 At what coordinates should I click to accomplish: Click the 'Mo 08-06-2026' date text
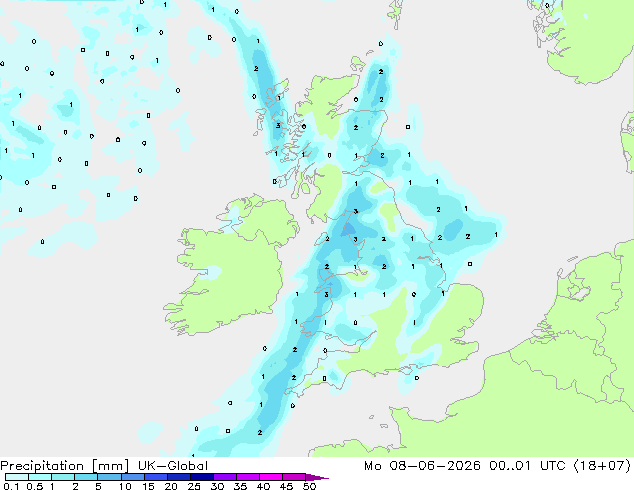(x=422, y=466)
